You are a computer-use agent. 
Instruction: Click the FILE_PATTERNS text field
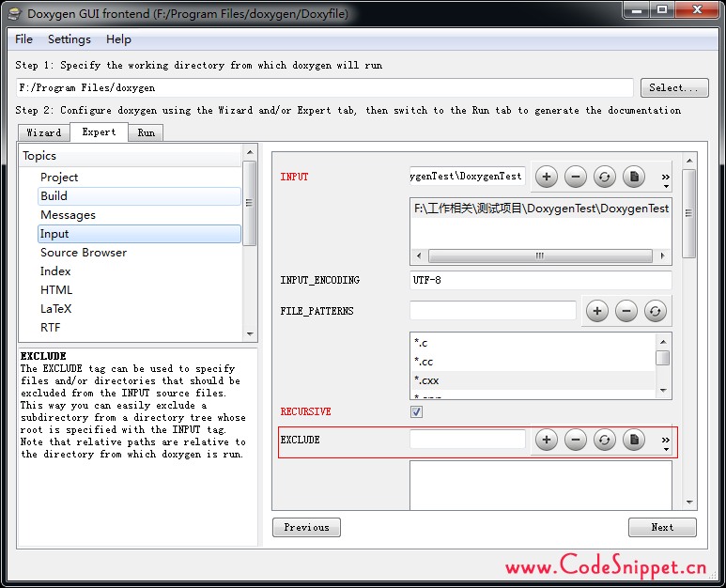point(493,311)
